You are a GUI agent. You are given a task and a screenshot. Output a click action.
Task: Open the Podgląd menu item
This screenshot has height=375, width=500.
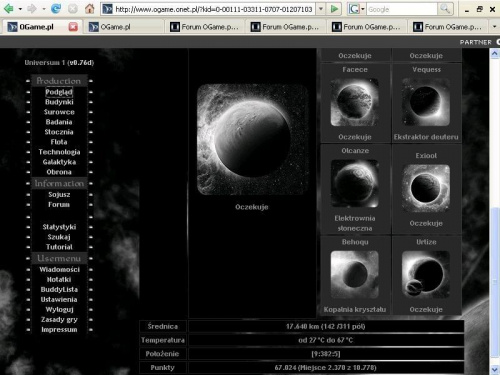(59, 92)
